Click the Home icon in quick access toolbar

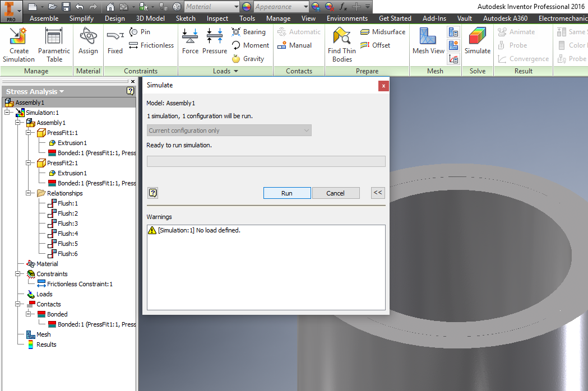[110, 7]
